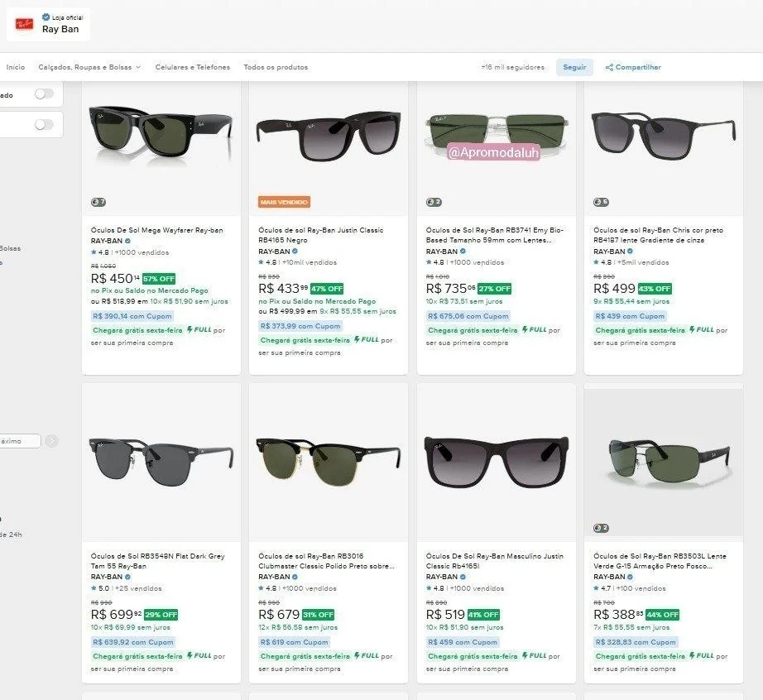
Task: Click verified badge next to RAY-BAN on Justin Classic RB4165 Negro
Action: [x=295, y=251]
